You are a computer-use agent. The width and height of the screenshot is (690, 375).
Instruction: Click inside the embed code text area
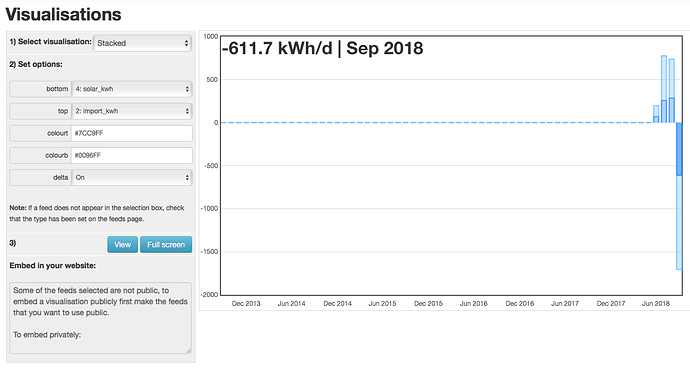100,318
